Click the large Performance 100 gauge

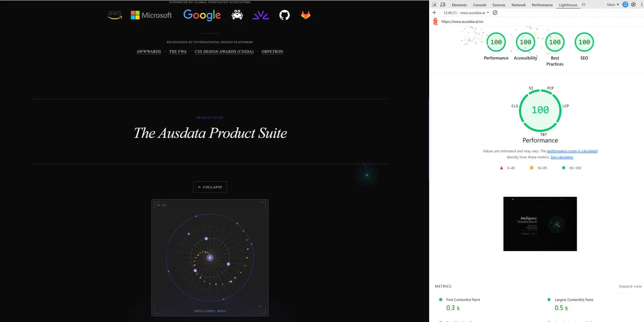click(x=540, y=110)
